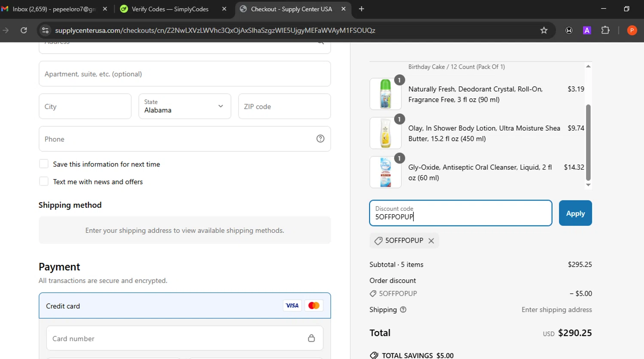Click the order summary scrollbar thumb

[x=588, y=143]
